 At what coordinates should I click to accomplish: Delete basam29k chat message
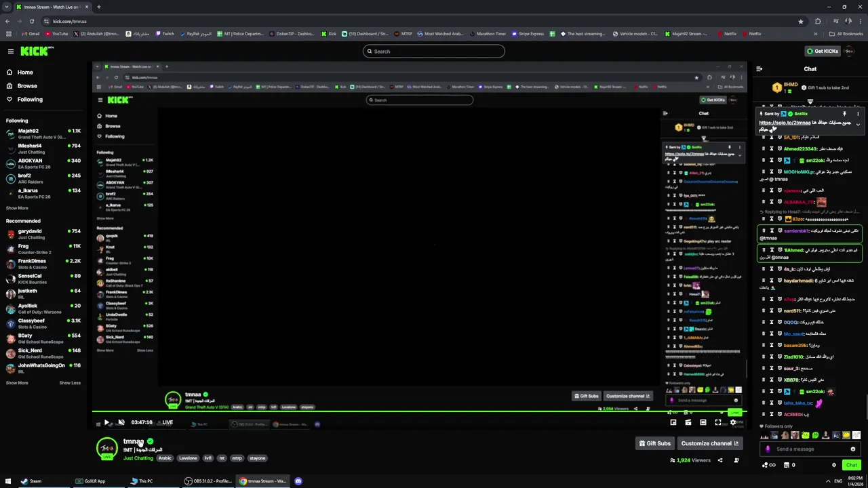coord(763,346)
